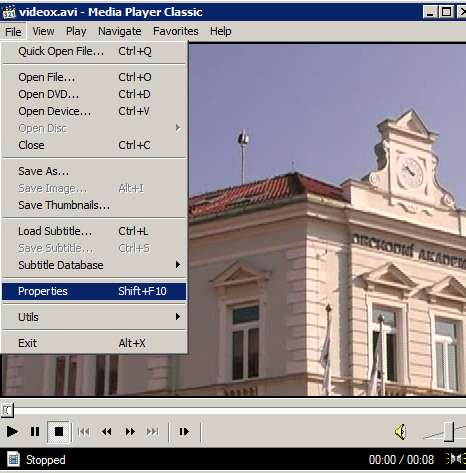The height and width of the screenshot is (473, 466).
Task: Click the File menu
Action: [13, 32]
